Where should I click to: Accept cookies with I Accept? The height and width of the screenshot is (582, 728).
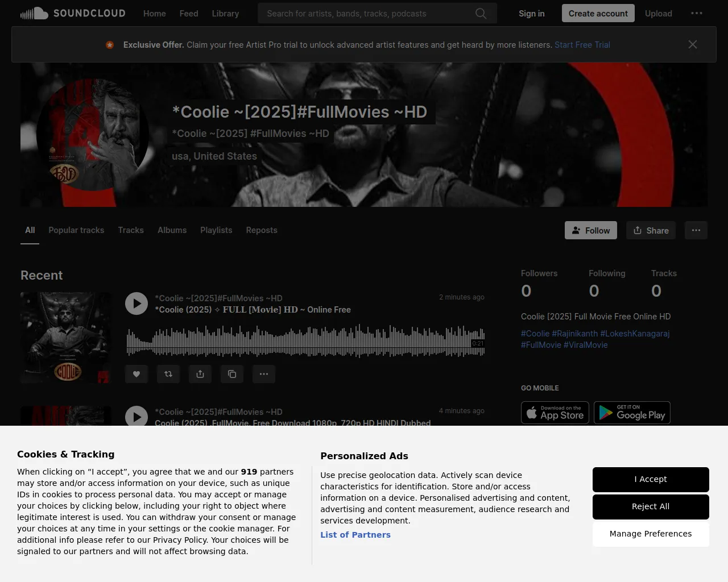click(651, 480)
